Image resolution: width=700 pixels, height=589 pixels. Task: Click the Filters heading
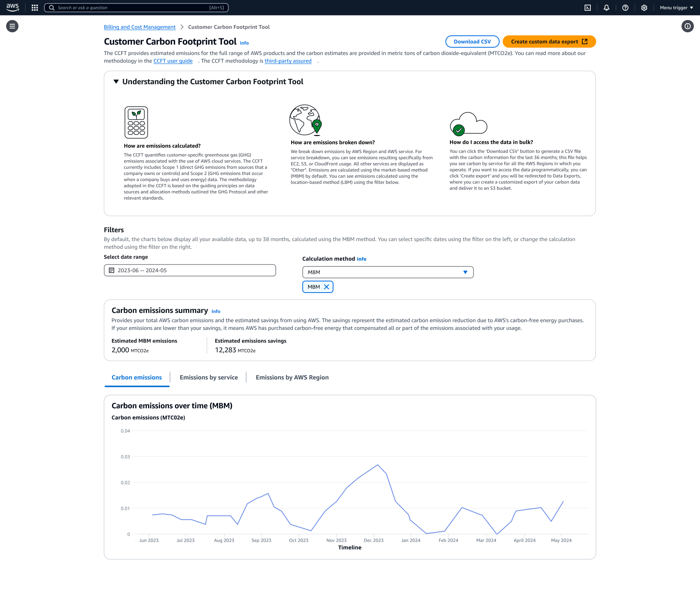coord(114,230)
